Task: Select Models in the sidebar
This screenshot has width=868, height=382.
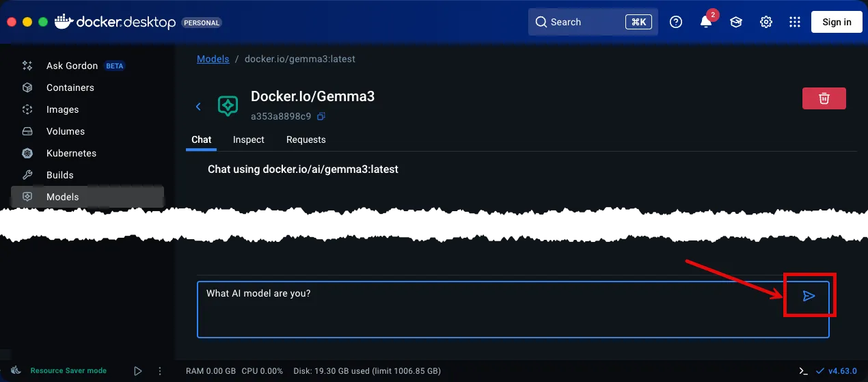Action: [87, 197]
